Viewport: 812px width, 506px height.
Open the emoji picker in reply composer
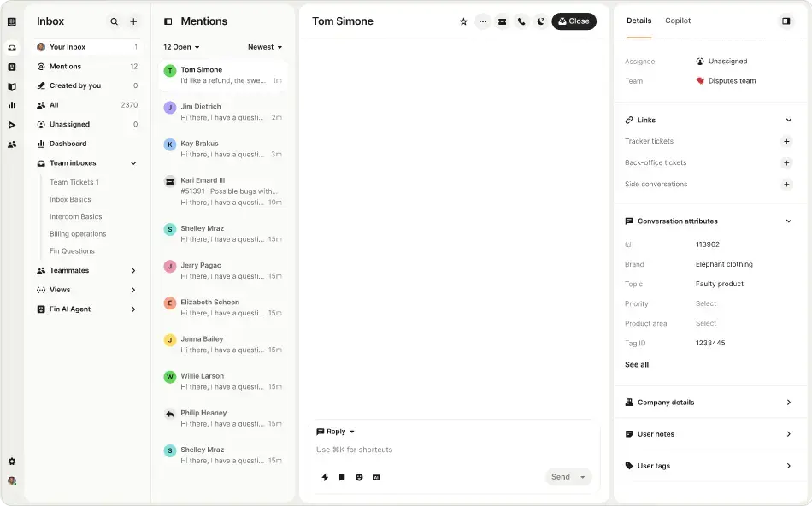point(359,477)
